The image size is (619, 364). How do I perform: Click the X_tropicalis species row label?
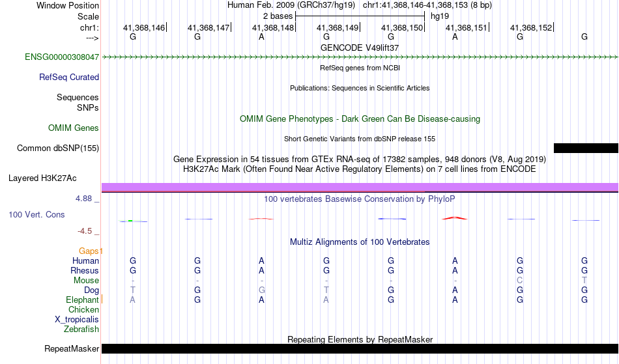pyautogui.click(x=77, y=320)
